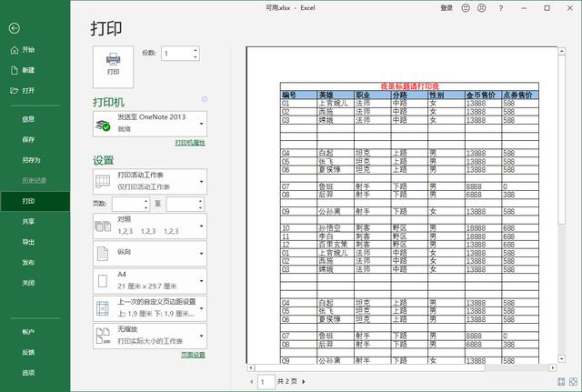Click the portrait orientation page icon
The image size is (582, 392).
pyautogui.click(x=103, y=254)
